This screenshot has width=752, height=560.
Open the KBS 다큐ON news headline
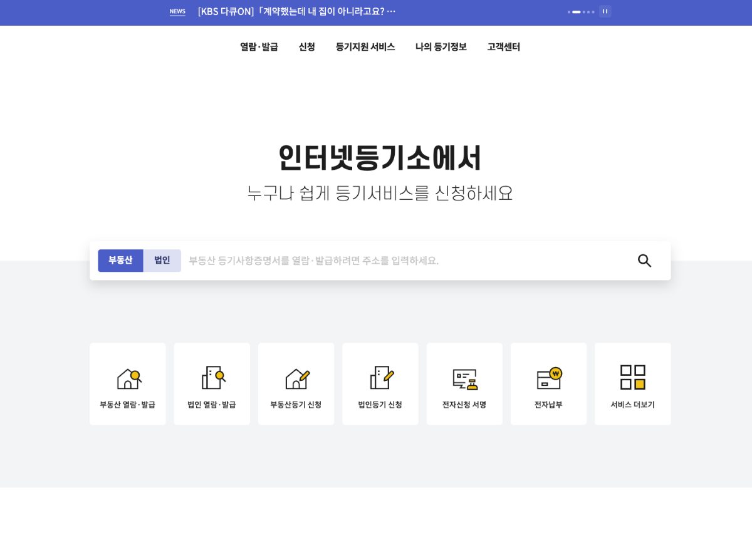coord(297,11)
